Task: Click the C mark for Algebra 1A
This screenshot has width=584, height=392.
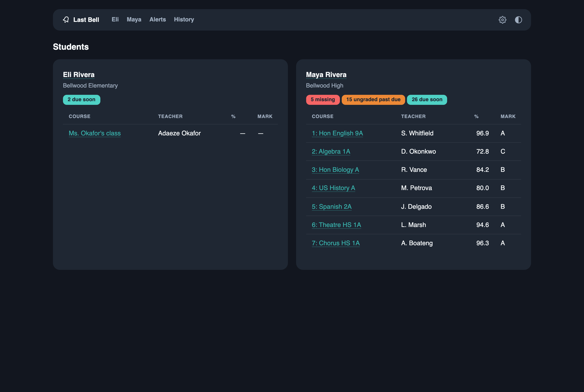Action: [x=503, y=152]
